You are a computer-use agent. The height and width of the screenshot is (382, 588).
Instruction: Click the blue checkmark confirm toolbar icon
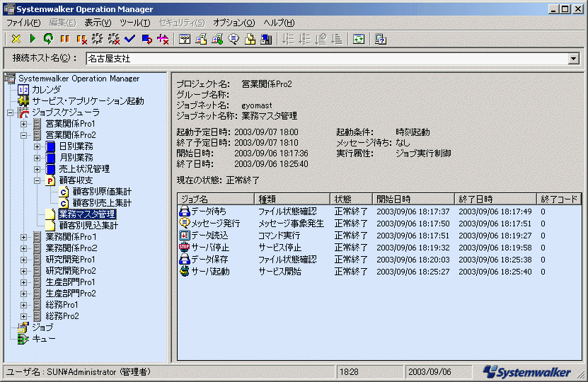[x=129, y=39]
